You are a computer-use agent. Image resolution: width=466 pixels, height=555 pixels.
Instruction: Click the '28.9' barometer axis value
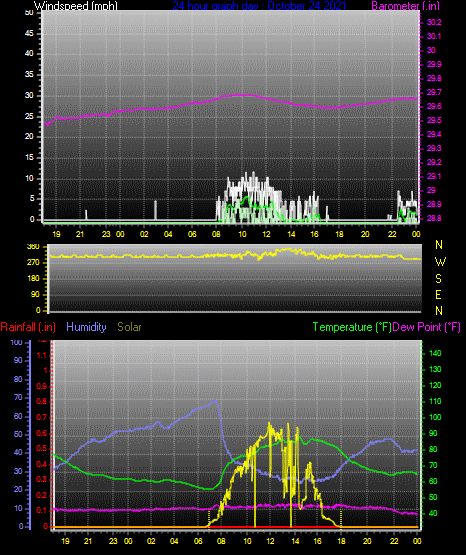pos(434,205)
